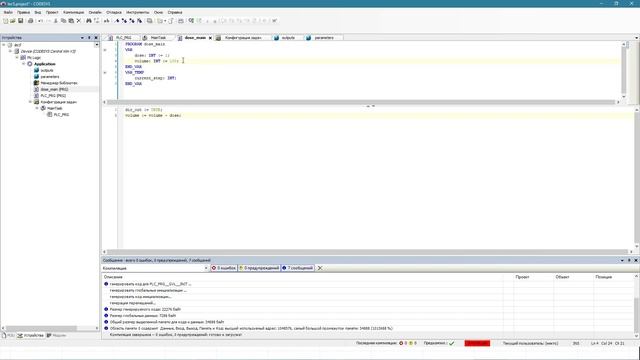Click the Find binoculars toolbar icon

(89, 21)
